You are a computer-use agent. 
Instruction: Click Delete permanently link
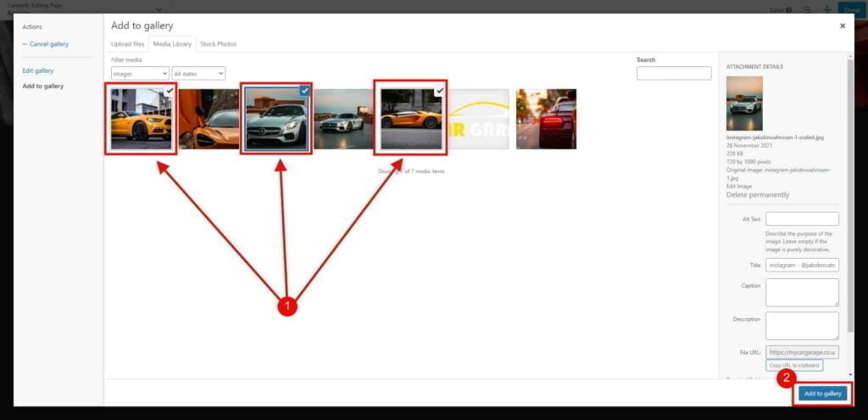coord(757,194)
